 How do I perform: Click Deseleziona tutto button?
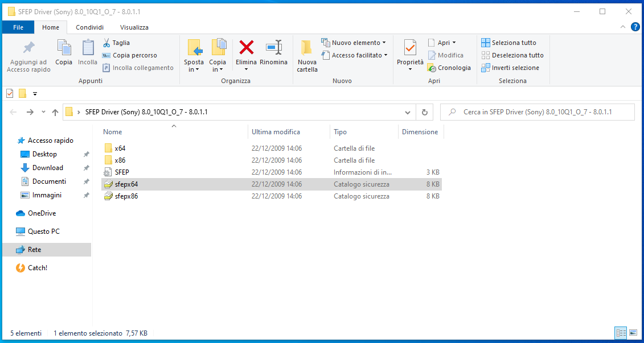pos(512,55)
